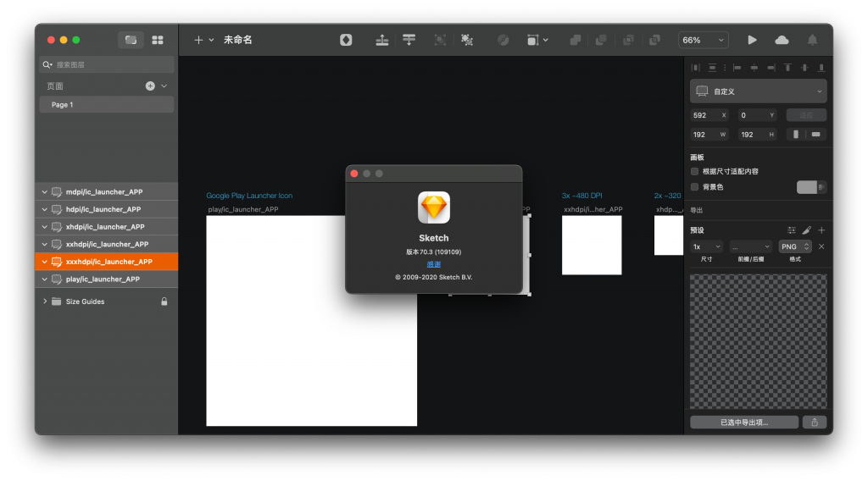Select Page 1 in pages list

pyautogui.click(x=106, y=104)
